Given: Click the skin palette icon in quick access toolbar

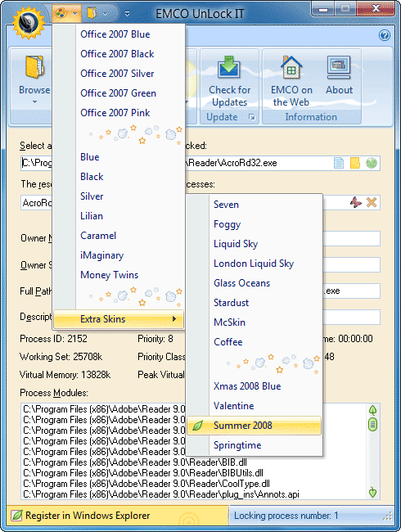Looking at the screenshot, I should [61, 14].
